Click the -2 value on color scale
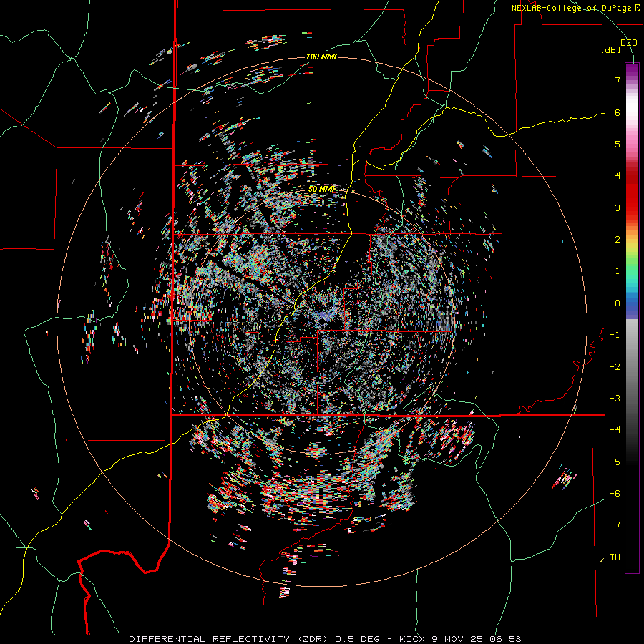This screenshot has width=644, height=644. pyautogui.click(x=615, y=367)
